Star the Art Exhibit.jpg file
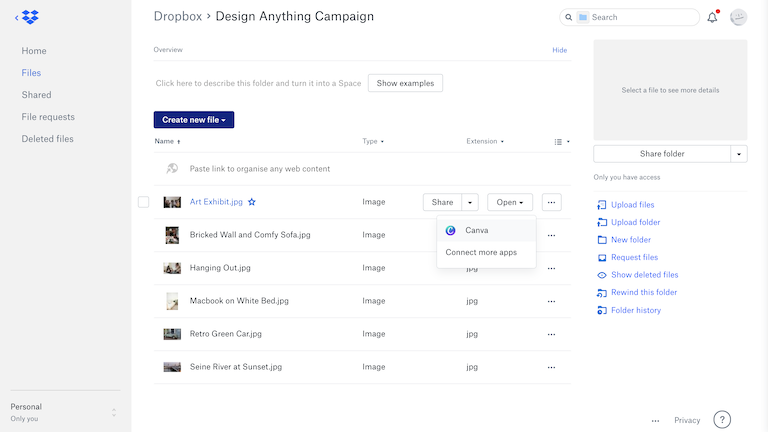Image resolution: width=768 pixels, height=432 pixels. (252, 202)
